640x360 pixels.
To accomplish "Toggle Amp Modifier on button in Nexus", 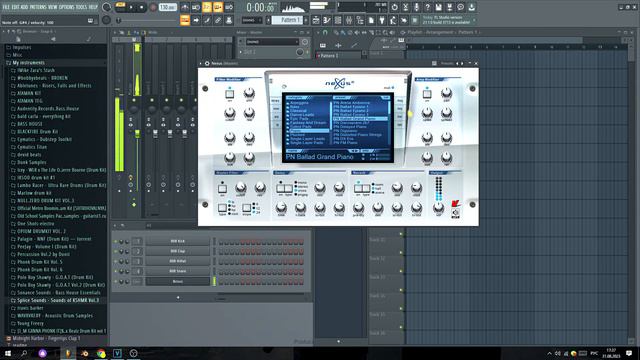I will (427, 94).
